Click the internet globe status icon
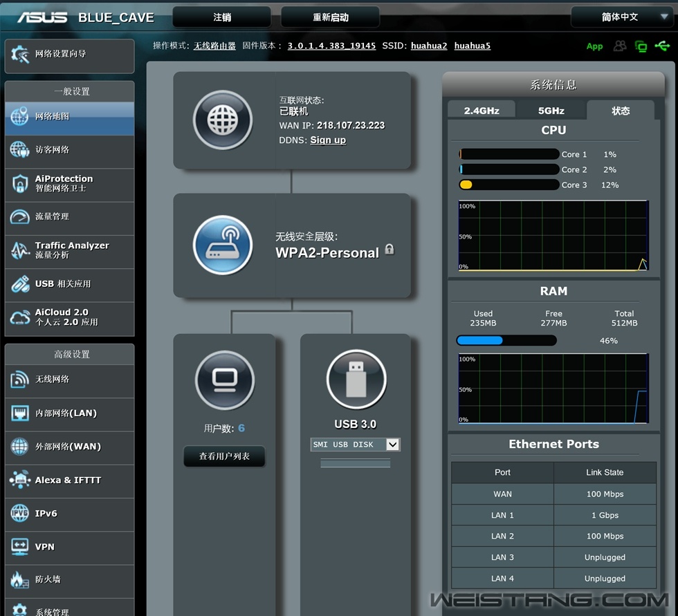The image size is (678, 616). pos(222,120)
